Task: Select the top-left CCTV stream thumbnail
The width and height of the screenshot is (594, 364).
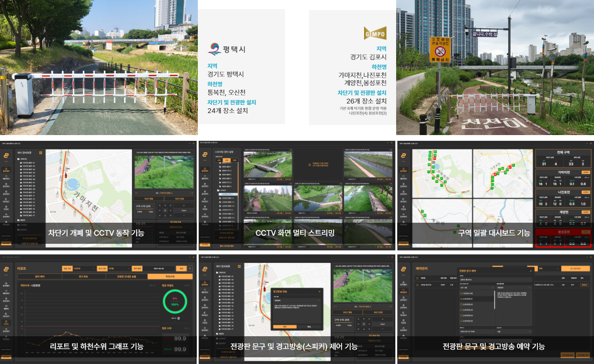Action: (x=267, y=165)
